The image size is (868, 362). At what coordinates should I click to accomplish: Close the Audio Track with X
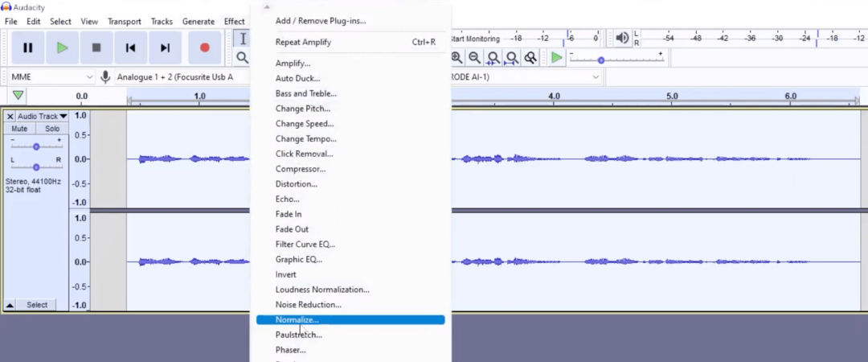10,117
